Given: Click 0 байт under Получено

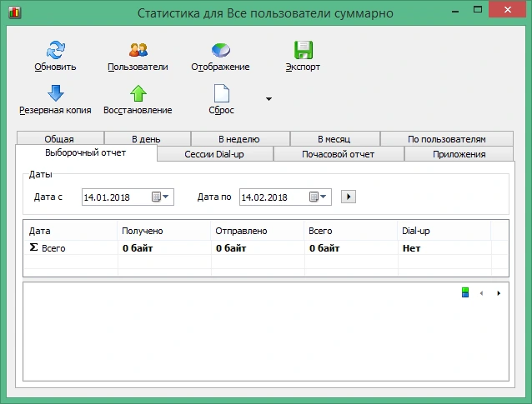Looking at the screenshot, I should point(138,248).
